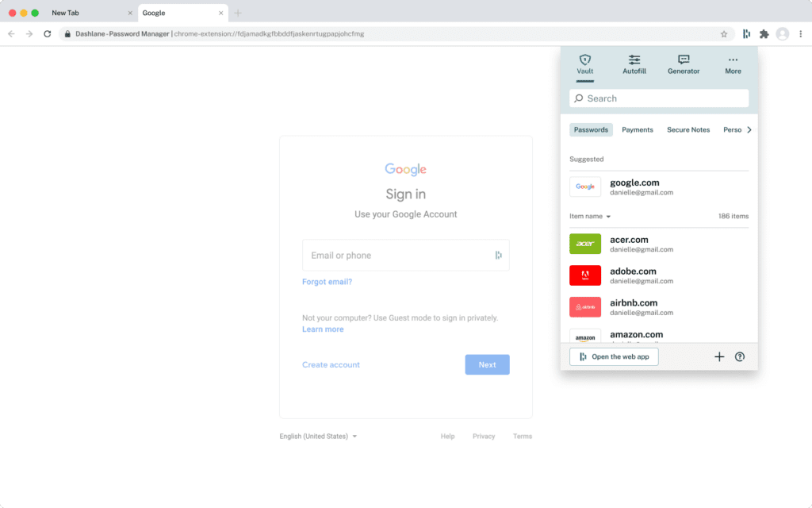The width and height of the screenshot is (812, 508).
Task: Open the password Generator
Action: pos(683,65)
